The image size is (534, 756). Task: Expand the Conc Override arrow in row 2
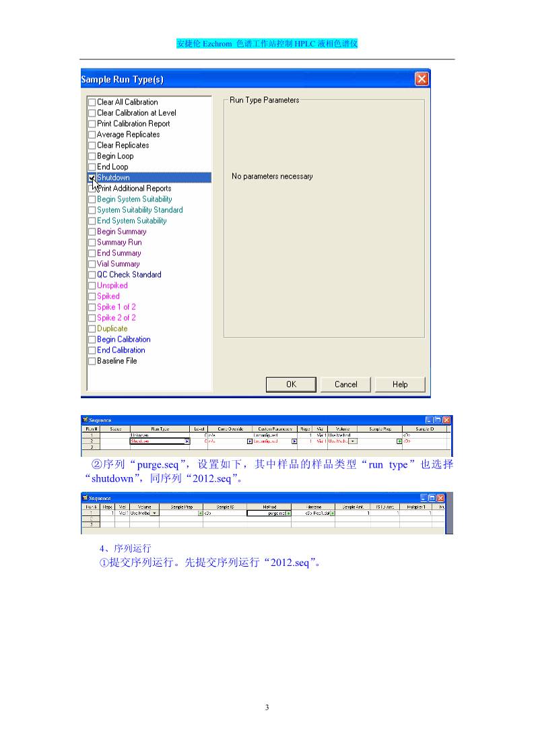(249, 441)
